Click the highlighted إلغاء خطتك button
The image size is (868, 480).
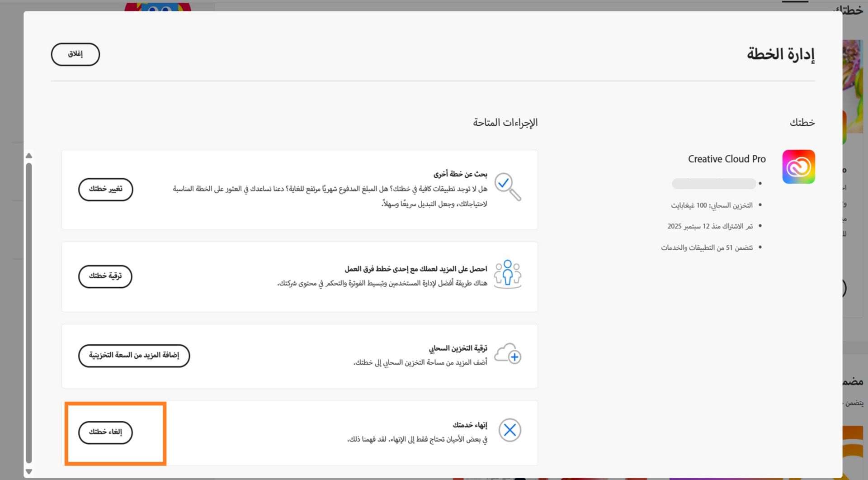pos(104,432)
